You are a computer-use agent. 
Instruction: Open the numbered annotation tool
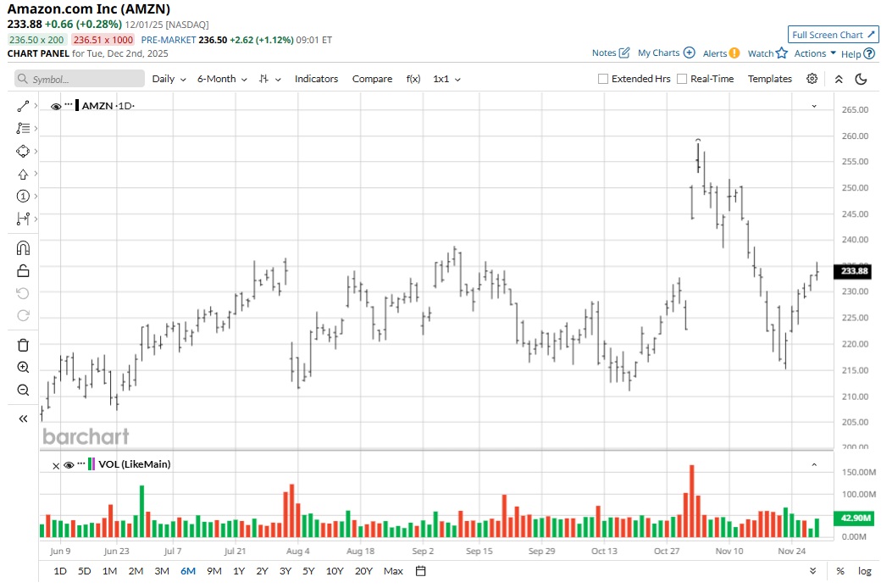coord(23,197)
